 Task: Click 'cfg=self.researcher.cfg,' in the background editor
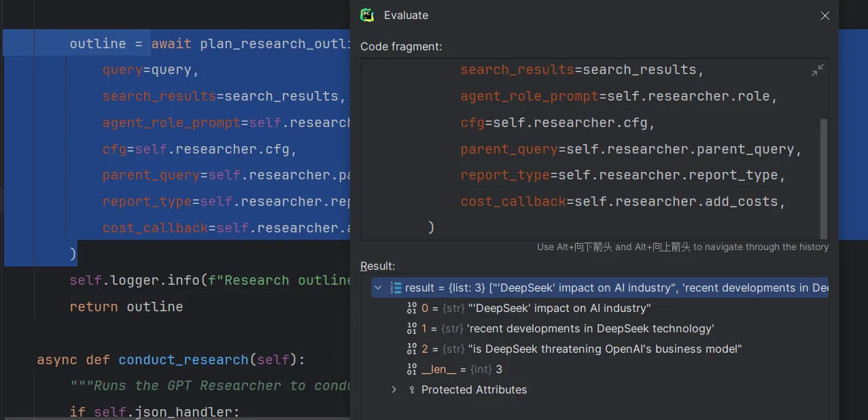200,150
